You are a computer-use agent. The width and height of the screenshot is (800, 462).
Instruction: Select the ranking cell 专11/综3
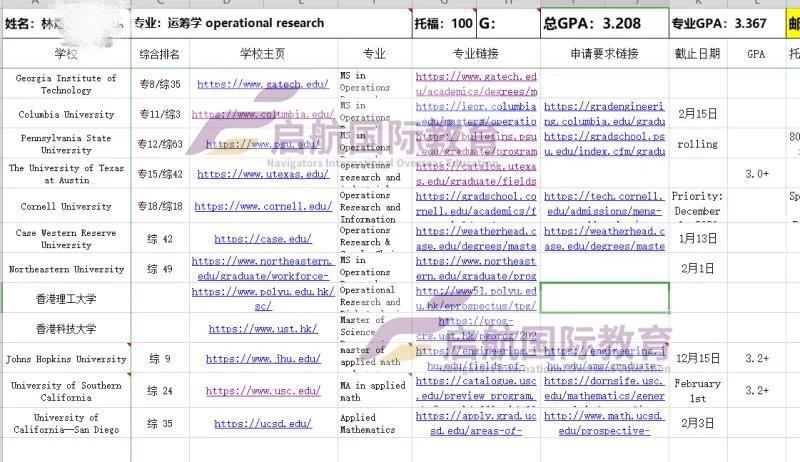coord(160,114)
